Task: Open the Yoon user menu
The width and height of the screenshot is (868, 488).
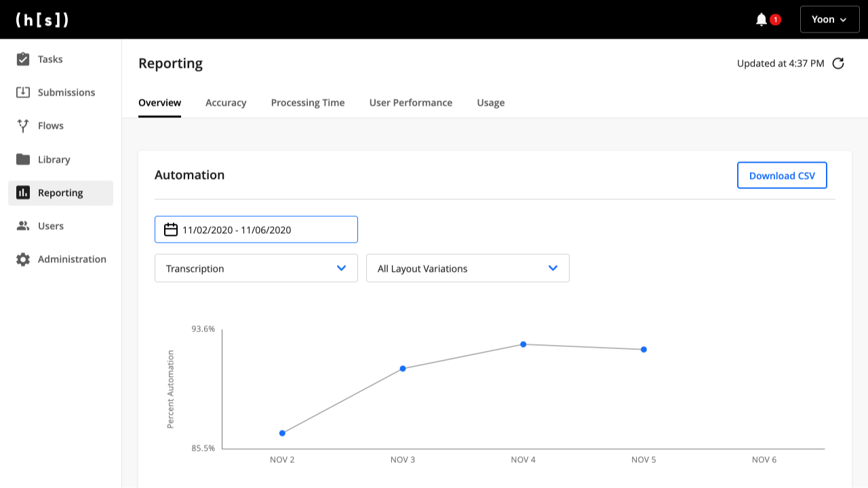Action: point(829,20)
